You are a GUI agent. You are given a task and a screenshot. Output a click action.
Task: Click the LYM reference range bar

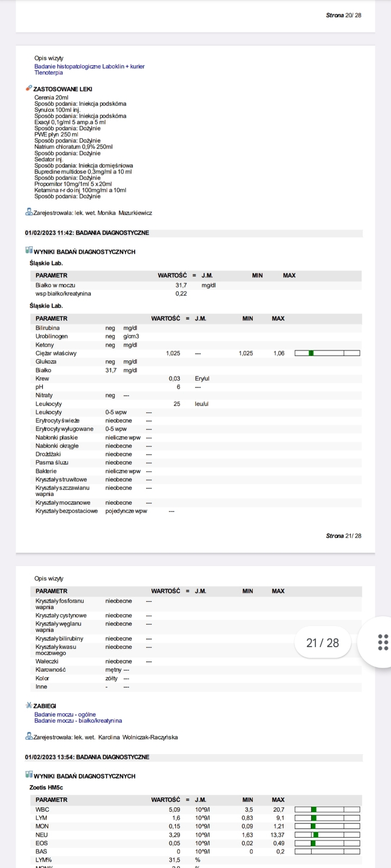point(327,818)
